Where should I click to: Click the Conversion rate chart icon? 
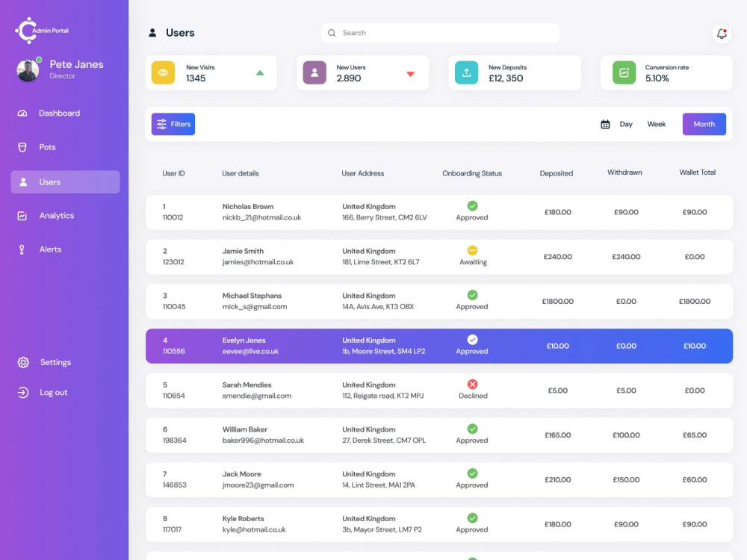pyautogui.click(x=624, y=73)
